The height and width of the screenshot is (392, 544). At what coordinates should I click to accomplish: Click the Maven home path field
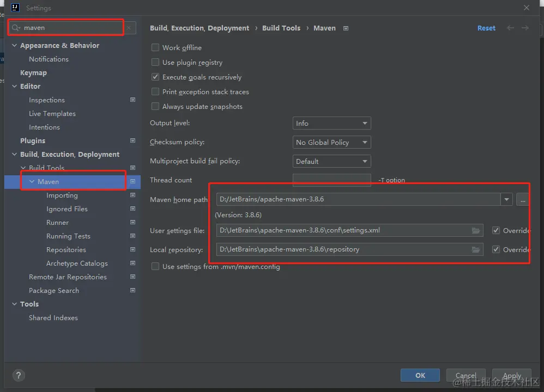point(359,199)
